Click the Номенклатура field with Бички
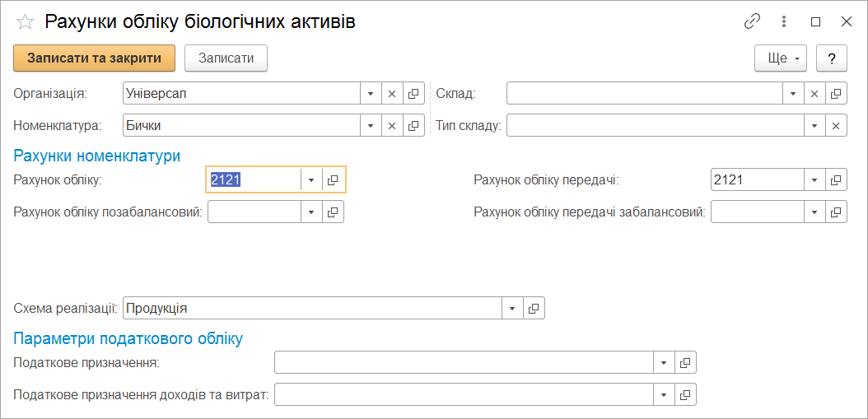 point(242,126)
